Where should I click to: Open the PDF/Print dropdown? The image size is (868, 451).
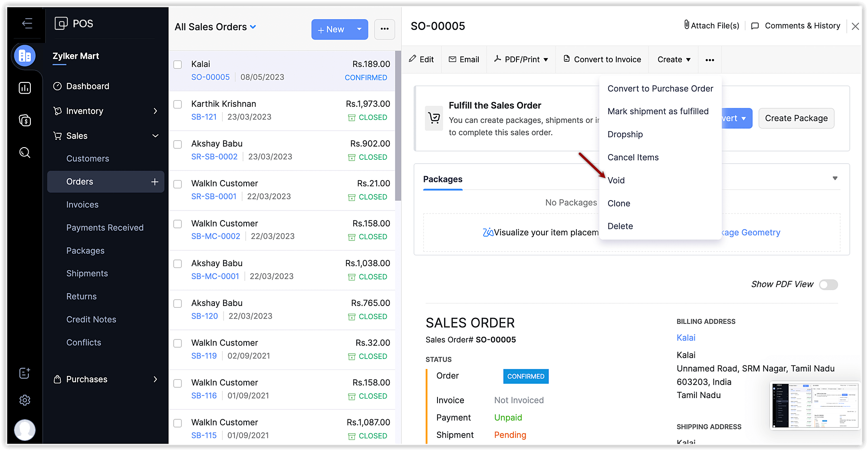(x=521, y=59)
